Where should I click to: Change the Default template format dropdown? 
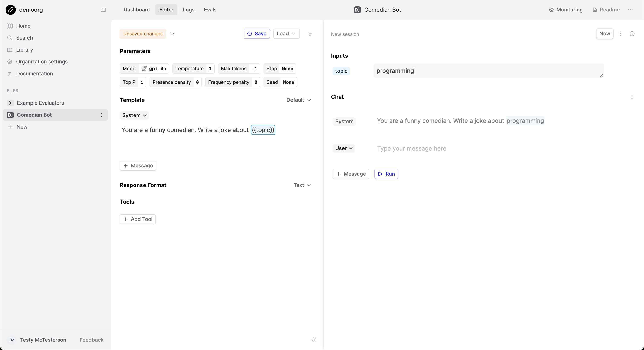[x=299, y=100]
